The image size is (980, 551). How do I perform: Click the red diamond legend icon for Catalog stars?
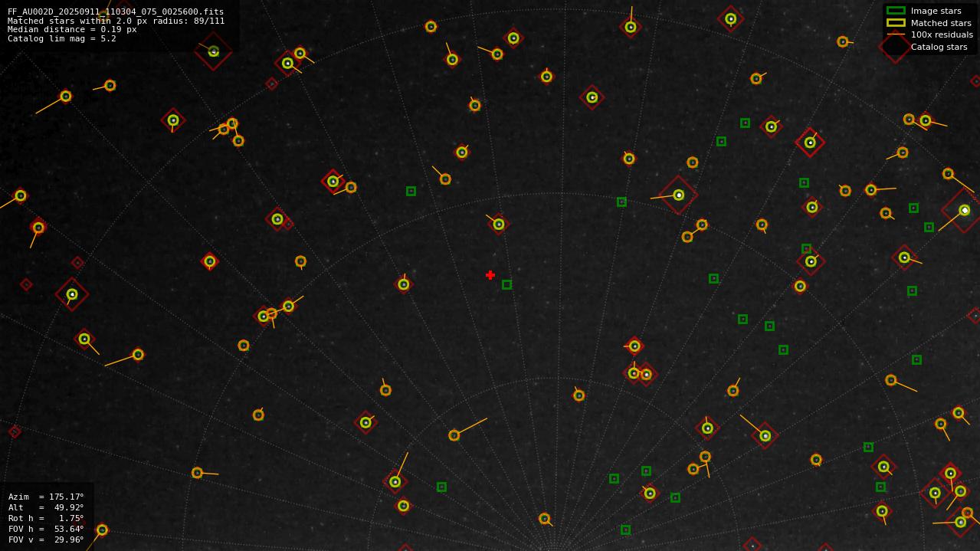pos(895,47)
